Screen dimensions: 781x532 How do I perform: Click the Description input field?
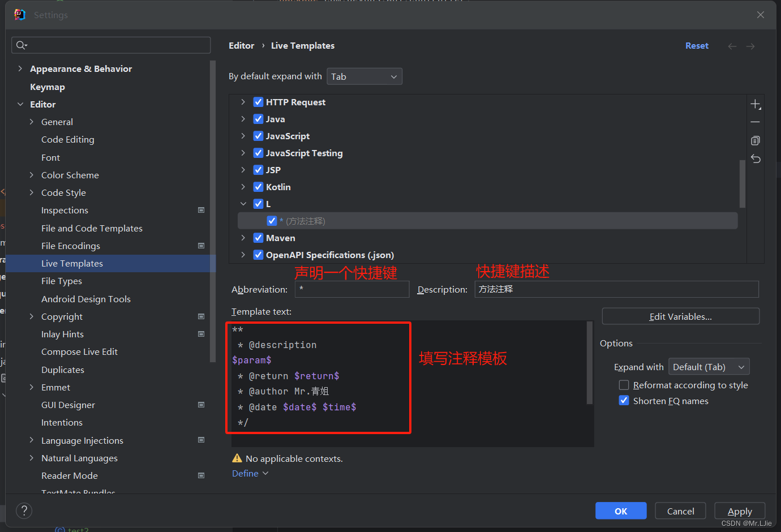coord(616,289)
